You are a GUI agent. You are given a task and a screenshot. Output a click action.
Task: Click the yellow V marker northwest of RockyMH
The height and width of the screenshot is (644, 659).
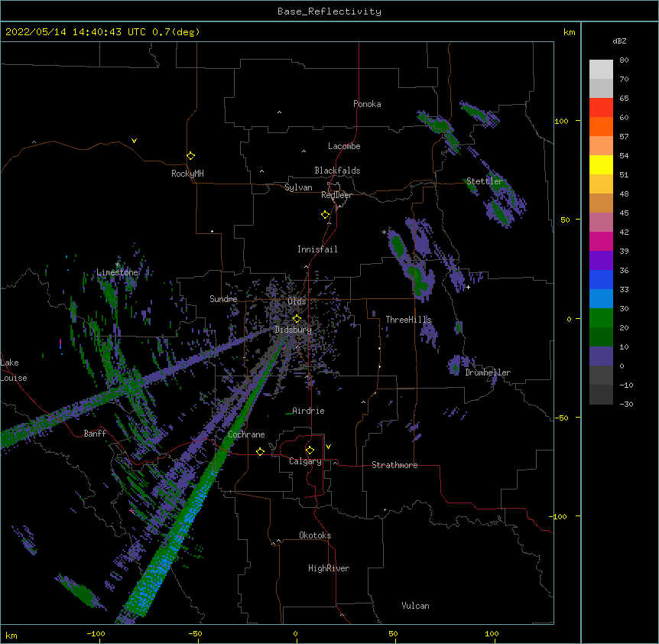134,141
